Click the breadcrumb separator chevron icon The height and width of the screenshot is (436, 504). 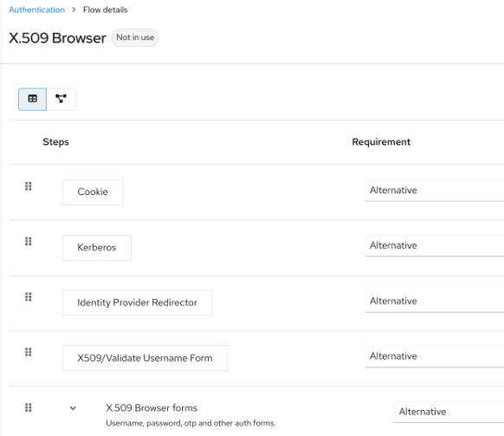(74, 10)
